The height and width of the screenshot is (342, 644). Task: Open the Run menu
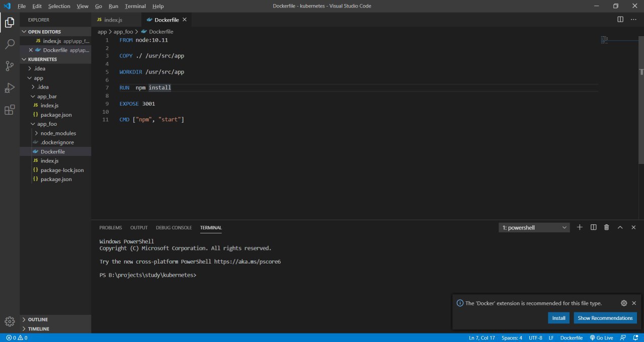point(114,6)
